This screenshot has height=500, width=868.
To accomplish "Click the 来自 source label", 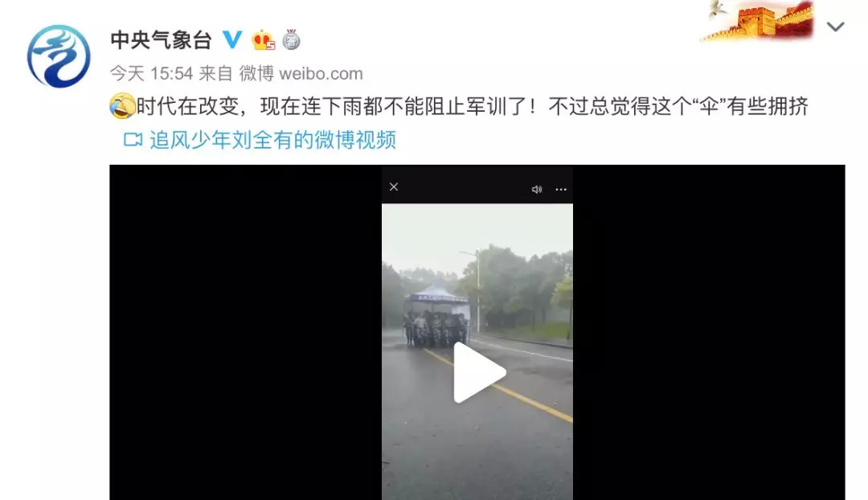I will 216,73.
